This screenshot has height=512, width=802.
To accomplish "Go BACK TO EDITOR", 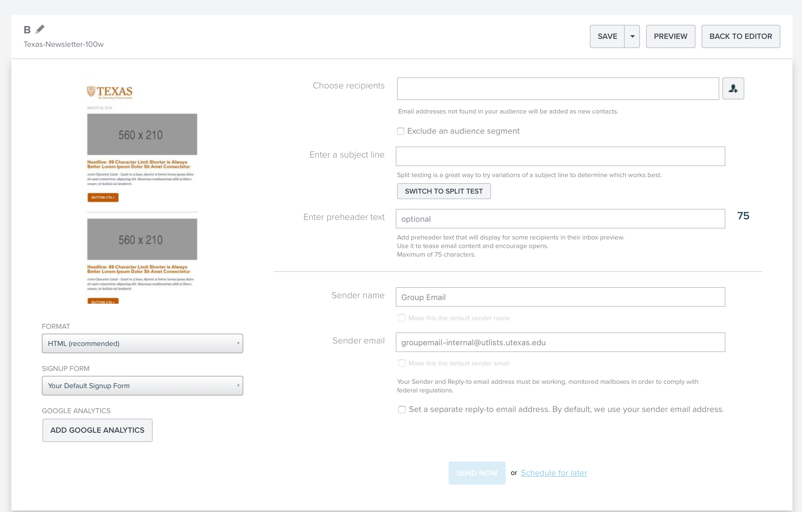I will [741, 36].
